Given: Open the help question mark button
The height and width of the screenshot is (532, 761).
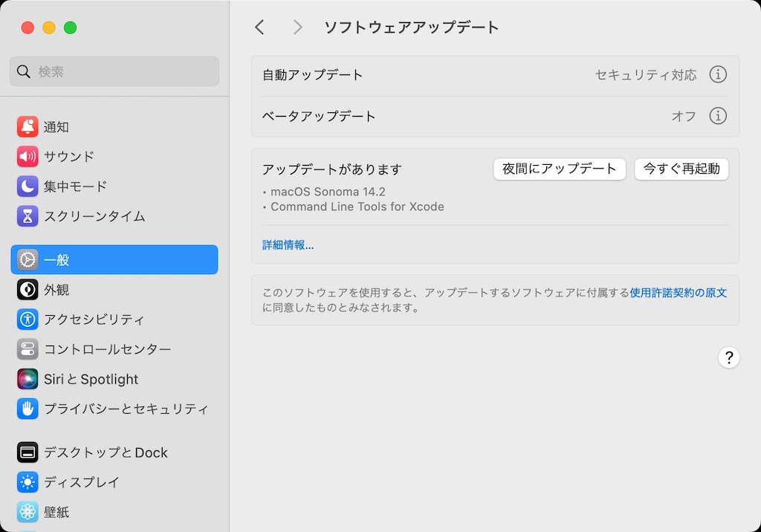Looking at the screenshot, I should tap(728, 357).
